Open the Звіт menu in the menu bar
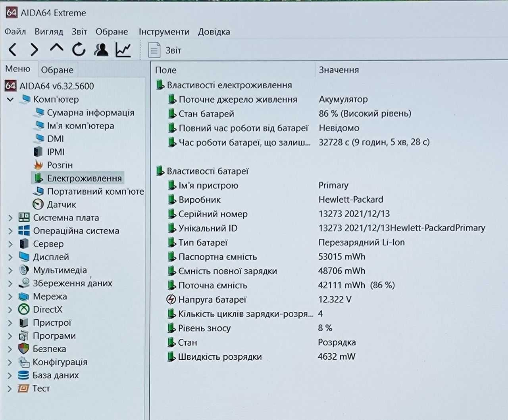 79,32
